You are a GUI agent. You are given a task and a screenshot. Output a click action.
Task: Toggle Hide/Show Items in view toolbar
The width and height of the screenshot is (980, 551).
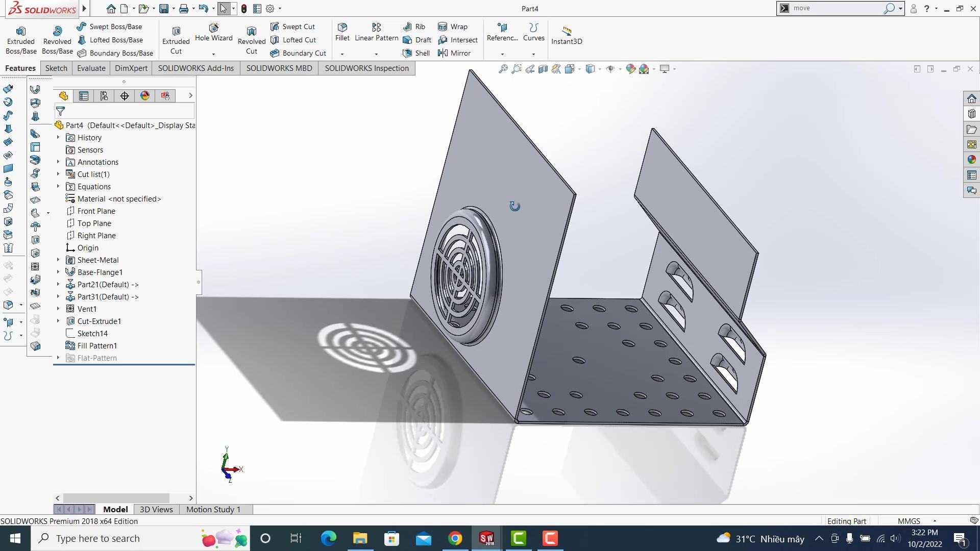point(610,69)
